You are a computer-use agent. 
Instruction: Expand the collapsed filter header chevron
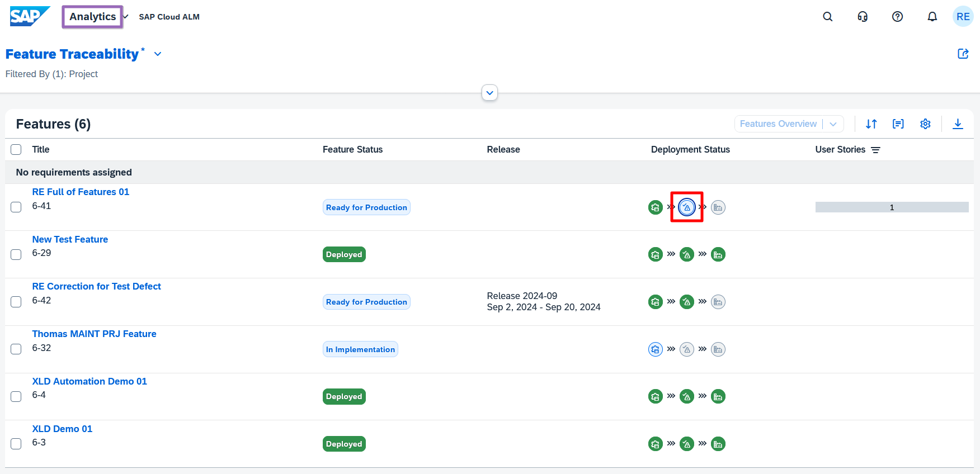pos(489,93)
